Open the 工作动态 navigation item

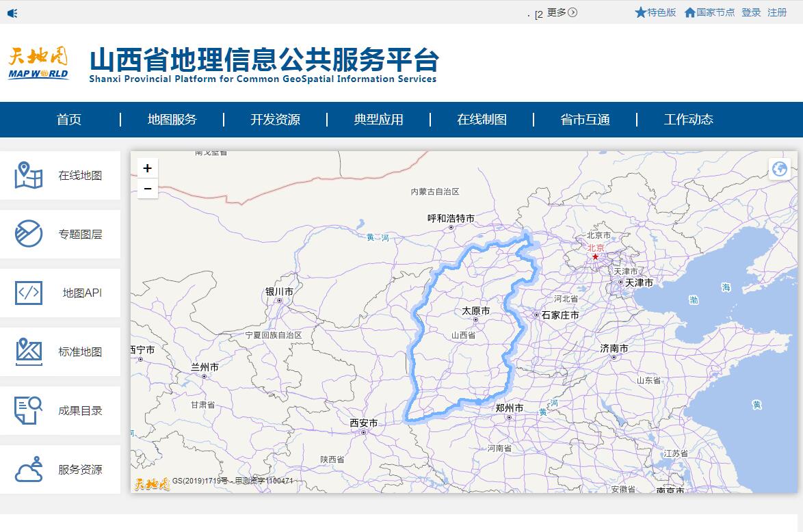[688, 120]
